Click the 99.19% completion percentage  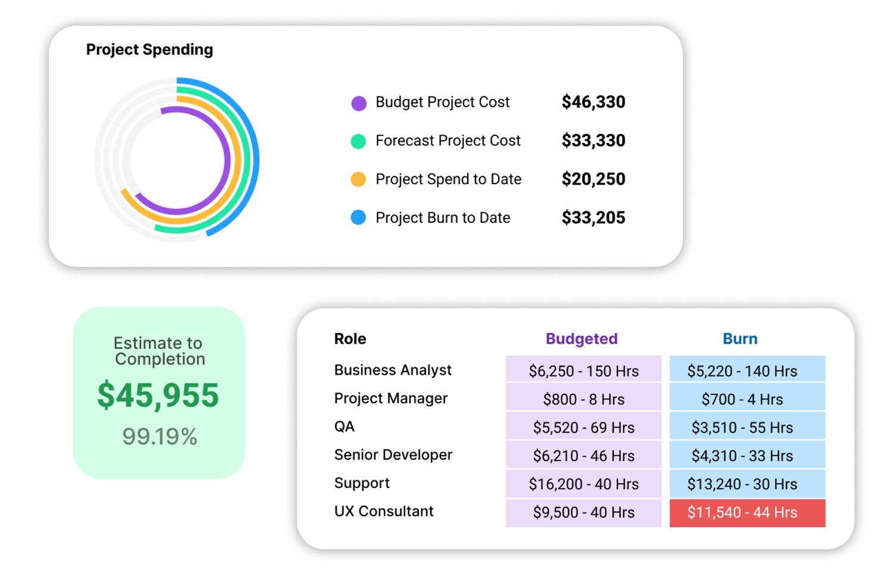(160, 437)
